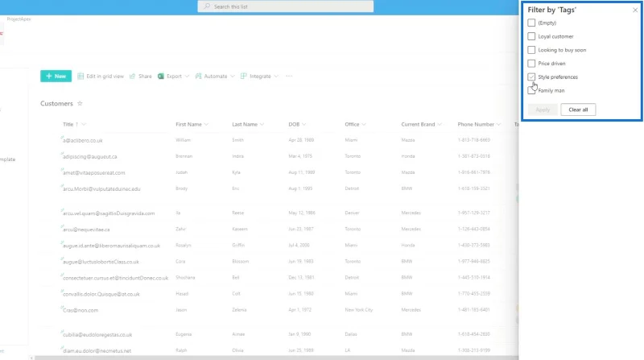Screen dimensions: 644x360
Task: Open item convallis.dolor.Quisque@at.co.uk
Action: pyautogui.click(x=101, y=294)
